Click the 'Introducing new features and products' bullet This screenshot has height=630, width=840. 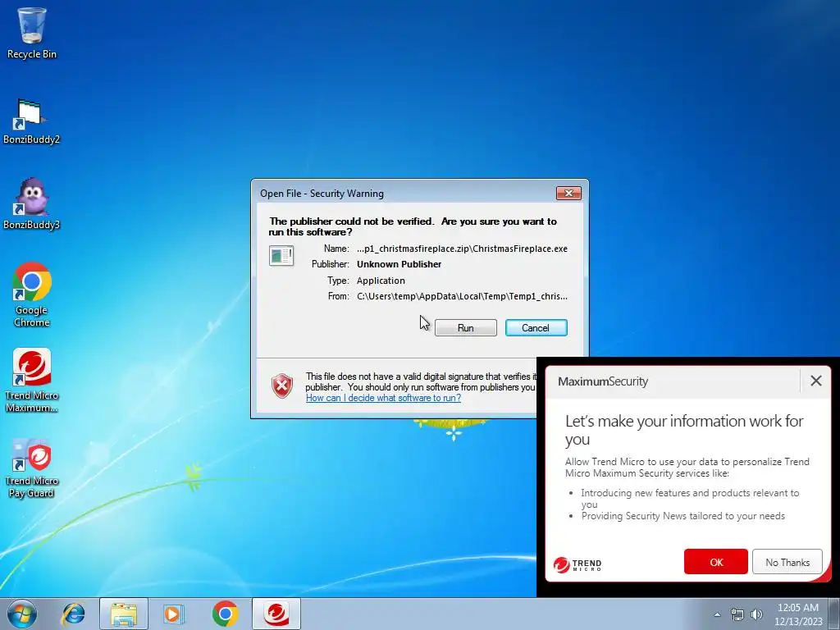pyautogui.click(x=690, y=498)
